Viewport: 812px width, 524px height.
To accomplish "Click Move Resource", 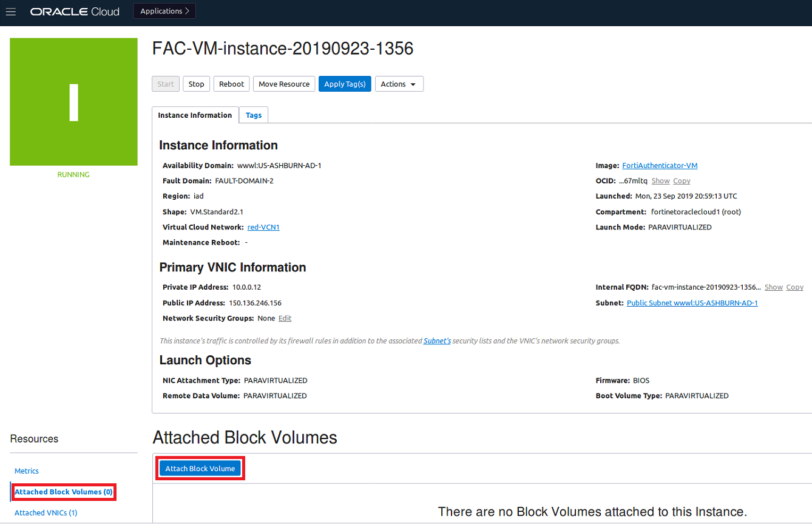I will tap(283, 84).
